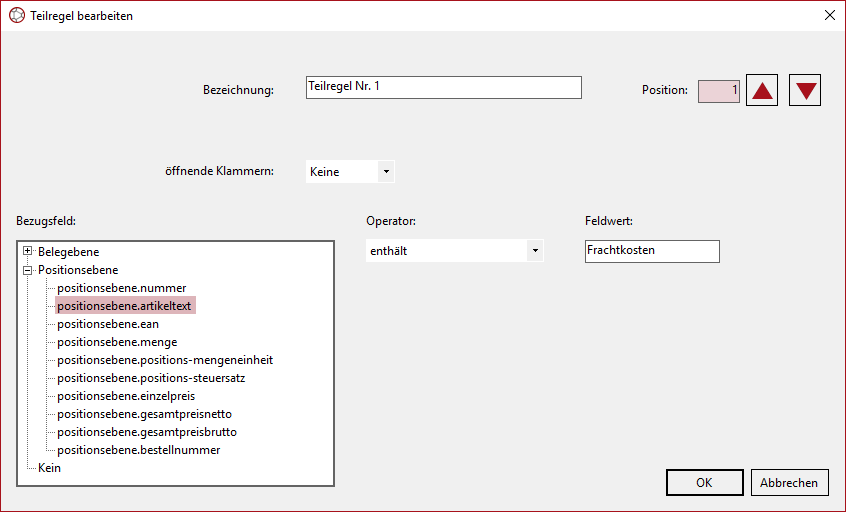Collapse the Positionsebene tree node

(28, 270)
